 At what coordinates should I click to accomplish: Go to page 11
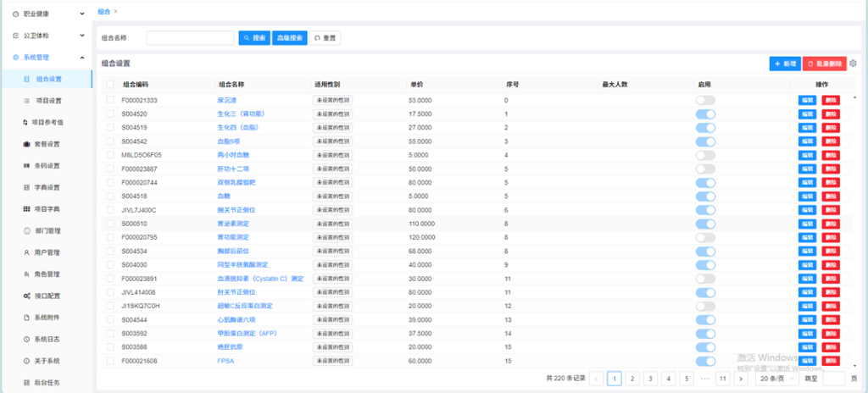click(x=722, y=379)
